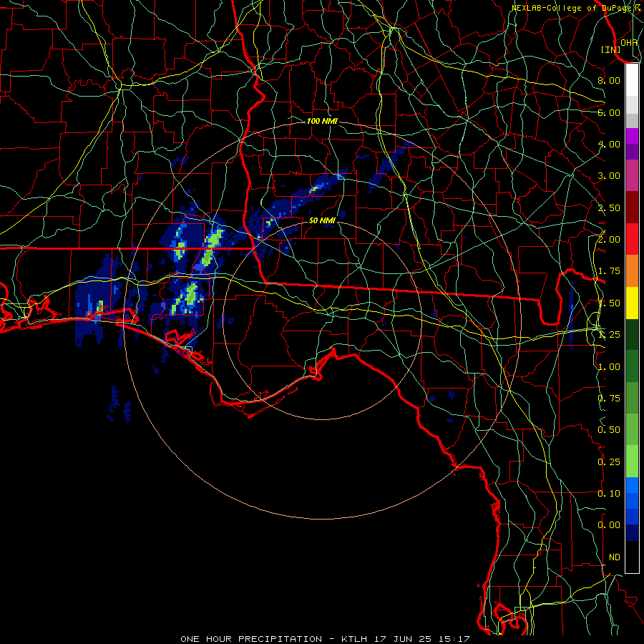Click the 1.50 legend value
644x644 pixels.
click(x=609, y=303)
